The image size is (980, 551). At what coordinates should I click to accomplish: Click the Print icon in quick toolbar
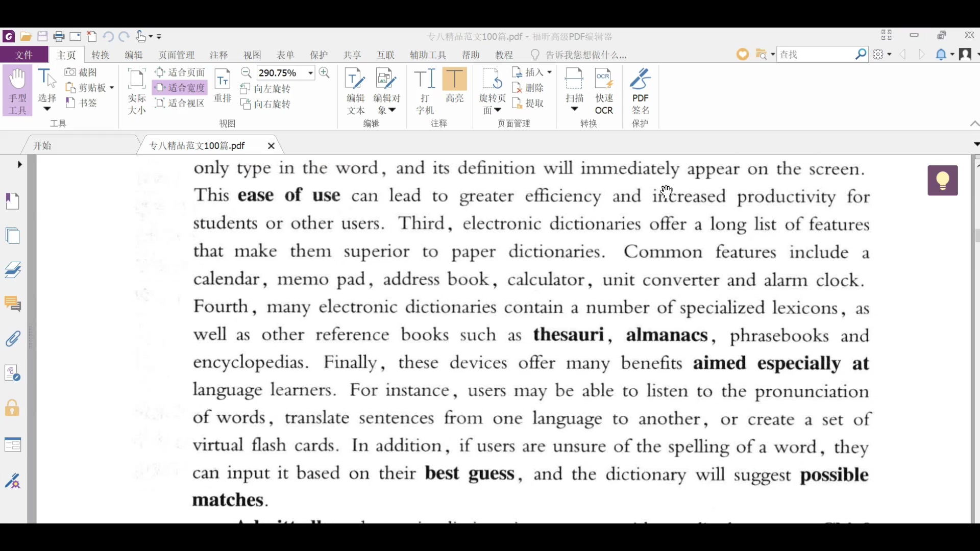click(x=59, y=36)
